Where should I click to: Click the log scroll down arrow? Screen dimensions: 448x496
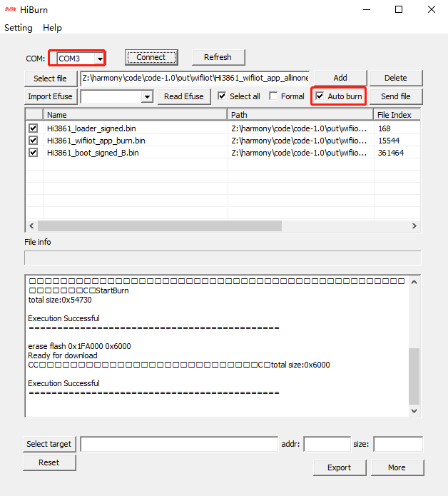[414, 411]
